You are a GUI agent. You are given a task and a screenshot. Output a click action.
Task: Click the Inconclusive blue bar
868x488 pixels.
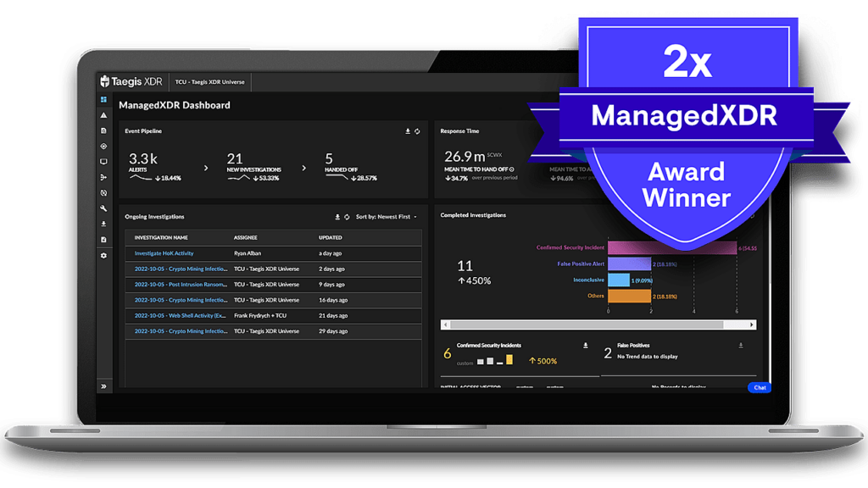pos(619,280)
